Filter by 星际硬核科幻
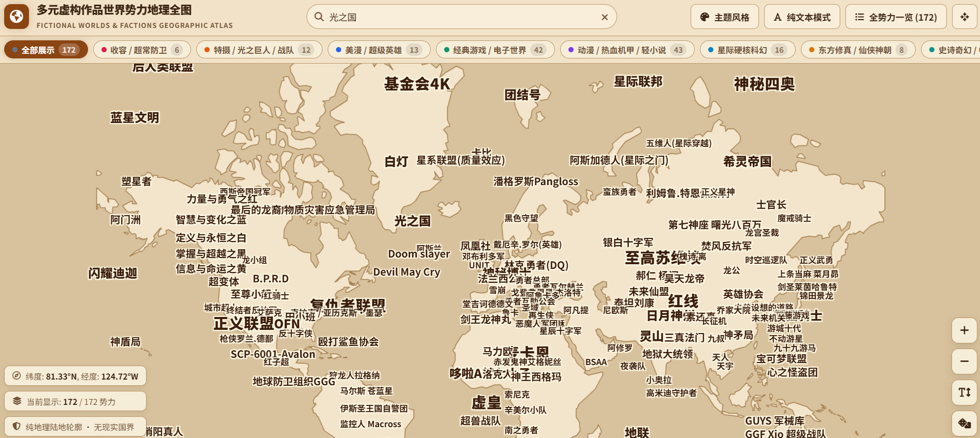This screenshot has width=980, height=438. tap(748, 50)
